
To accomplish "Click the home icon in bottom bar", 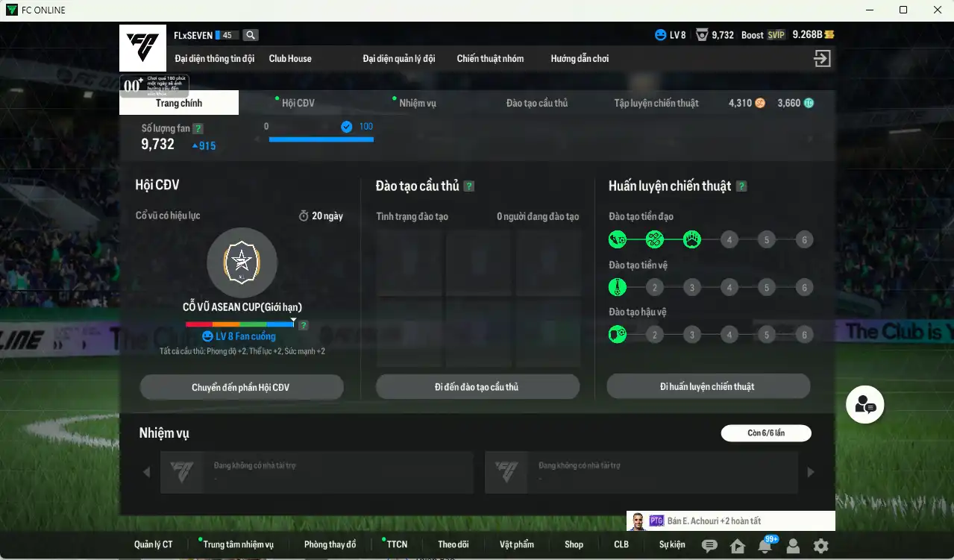I will coord(738,546).
